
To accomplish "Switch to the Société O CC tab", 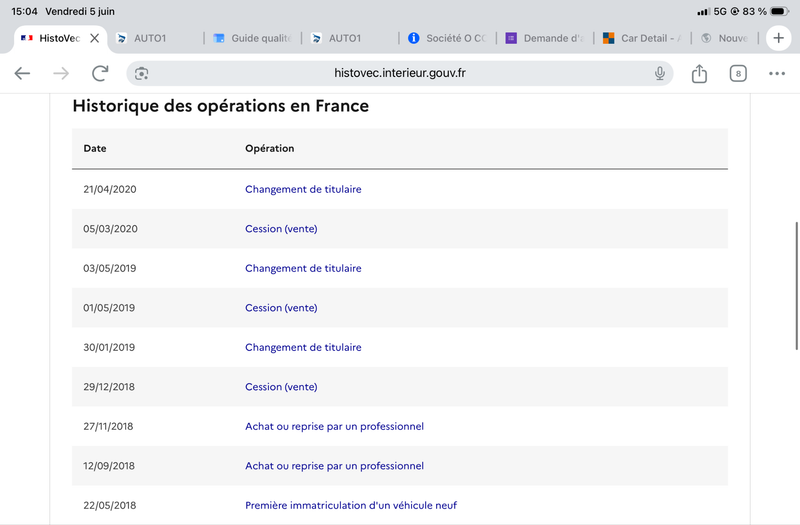I will coord(447,38).
